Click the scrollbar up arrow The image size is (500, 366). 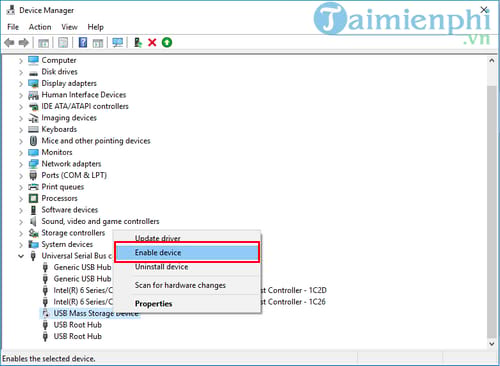point(492,61)
